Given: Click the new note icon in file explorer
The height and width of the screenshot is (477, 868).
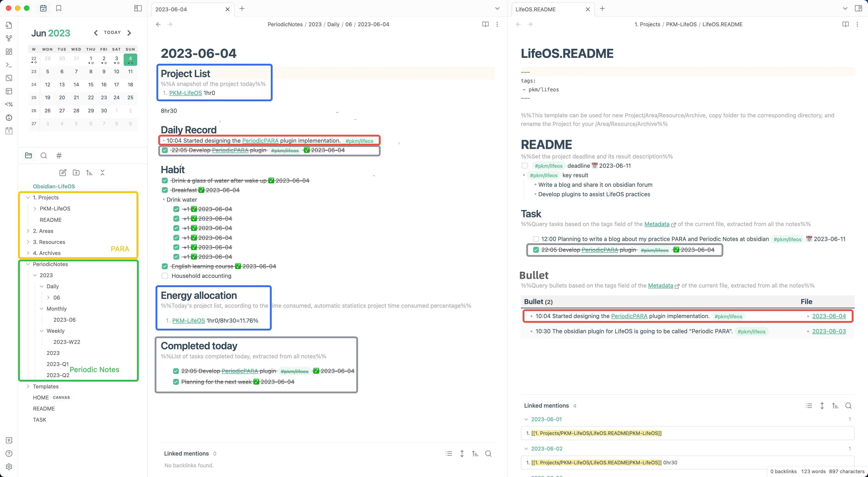Looking at the screenshot, I should point(63,172).
